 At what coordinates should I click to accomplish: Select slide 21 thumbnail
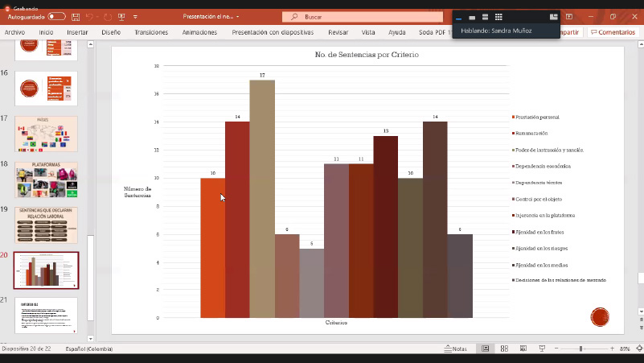click(46, 316)
